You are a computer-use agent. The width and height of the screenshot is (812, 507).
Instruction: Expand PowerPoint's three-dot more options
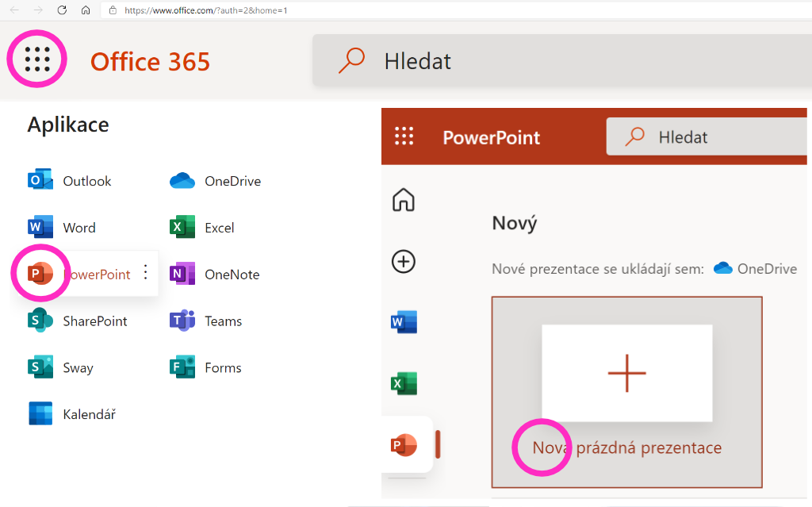point(145,273)
